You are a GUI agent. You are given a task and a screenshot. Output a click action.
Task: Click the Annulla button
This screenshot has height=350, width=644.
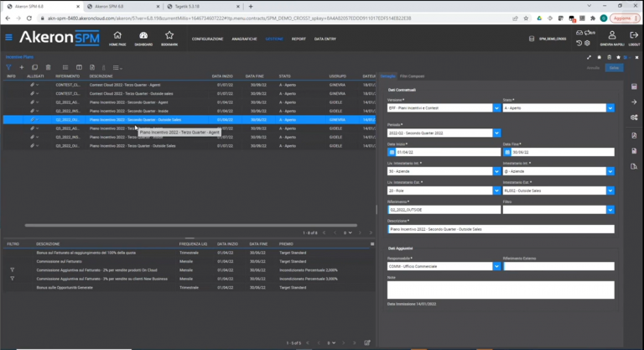click(x=593, y=67)
